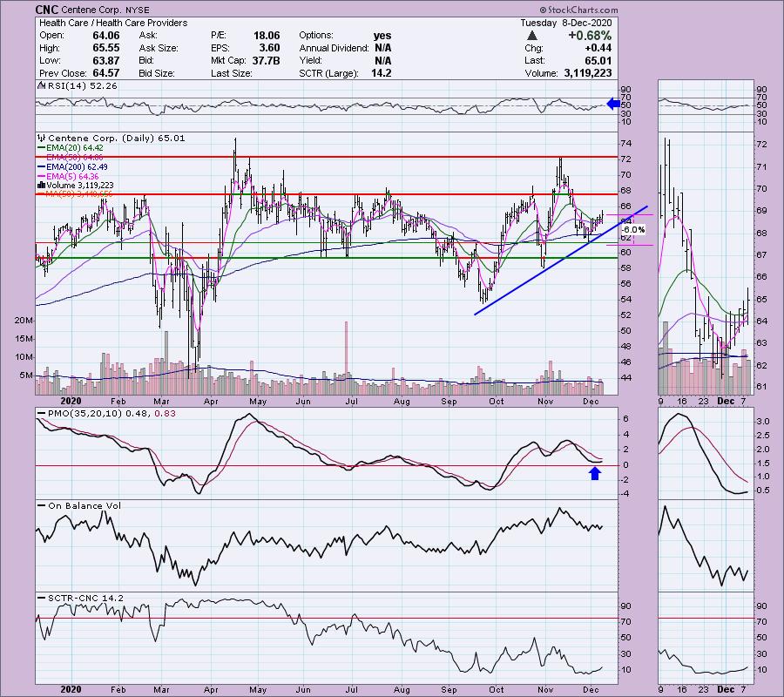
Task: Click the Prev Close 64.57 value
Action: coord(106,73)
